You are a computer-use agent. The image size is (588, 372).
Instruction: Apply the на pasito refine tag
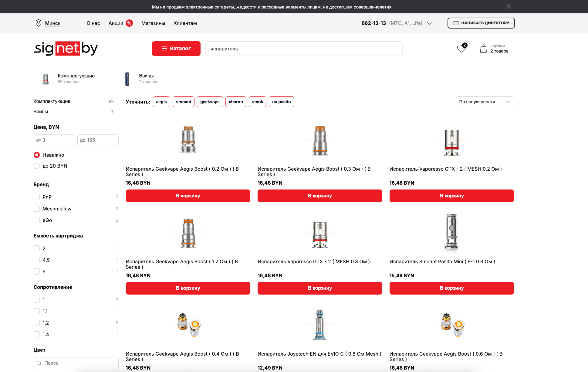click(x=282, y=102)
